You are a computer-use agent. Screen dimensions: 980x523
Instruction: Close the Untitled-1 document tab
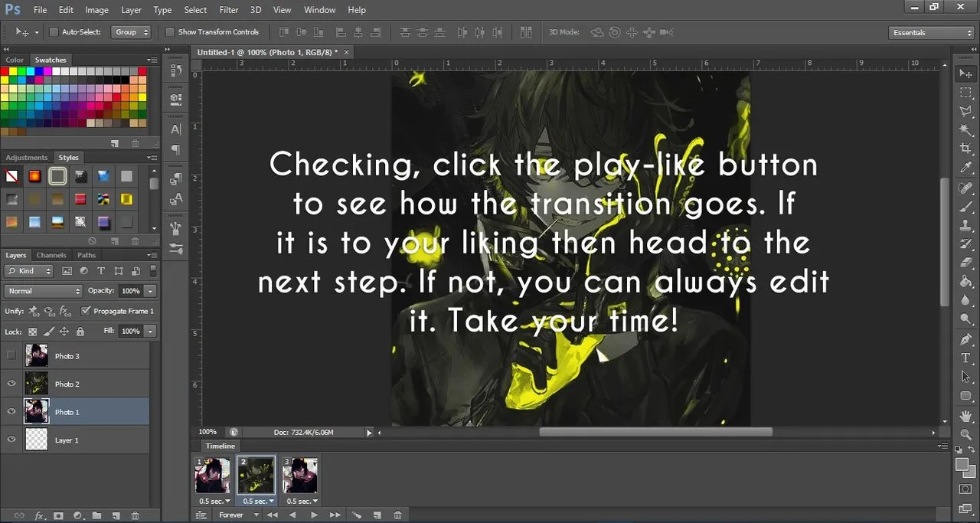point(346,52)
